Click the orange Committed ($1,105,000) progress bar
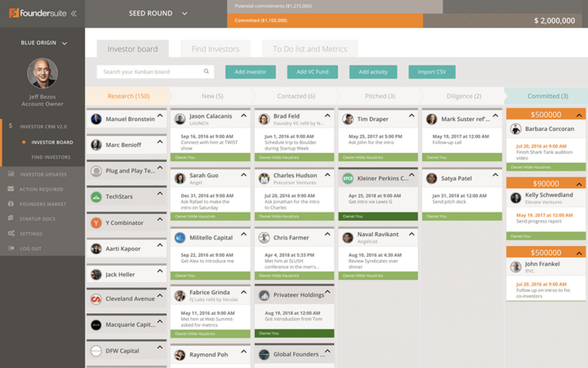The image size is (588, 368). coord(325,21)
